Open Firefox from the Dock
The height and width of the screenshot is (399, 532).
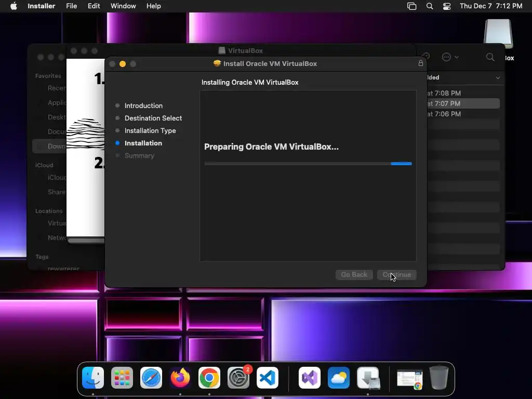[x=180, y=378]
